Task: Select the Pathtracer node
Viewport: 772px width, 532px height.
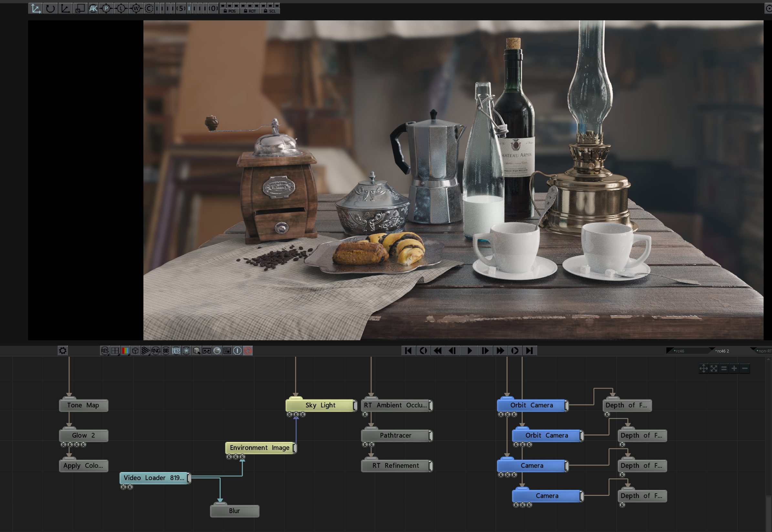Action: 395,435
